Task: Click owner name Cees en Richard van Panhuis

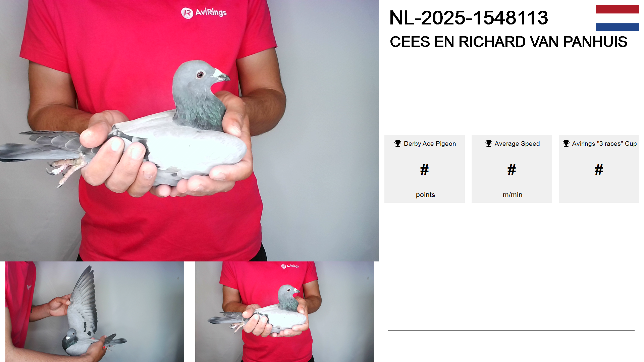Action: point(508,42)
